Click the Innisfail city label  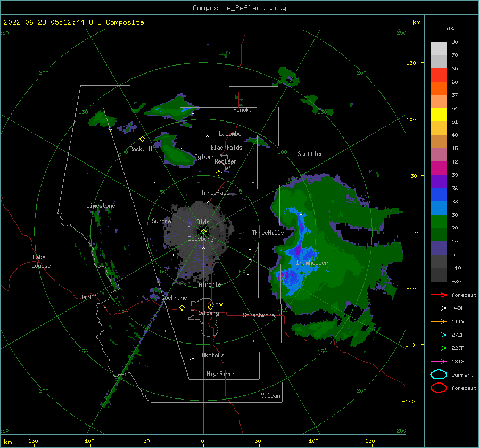coord(215,193)
